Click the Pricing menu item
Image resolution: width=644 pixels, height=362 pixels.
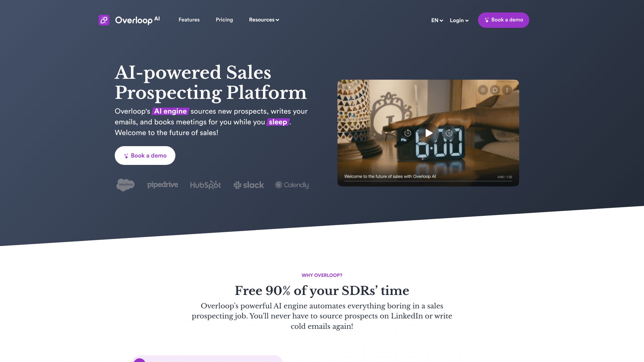pyautogui.click(x=224, y=20)
